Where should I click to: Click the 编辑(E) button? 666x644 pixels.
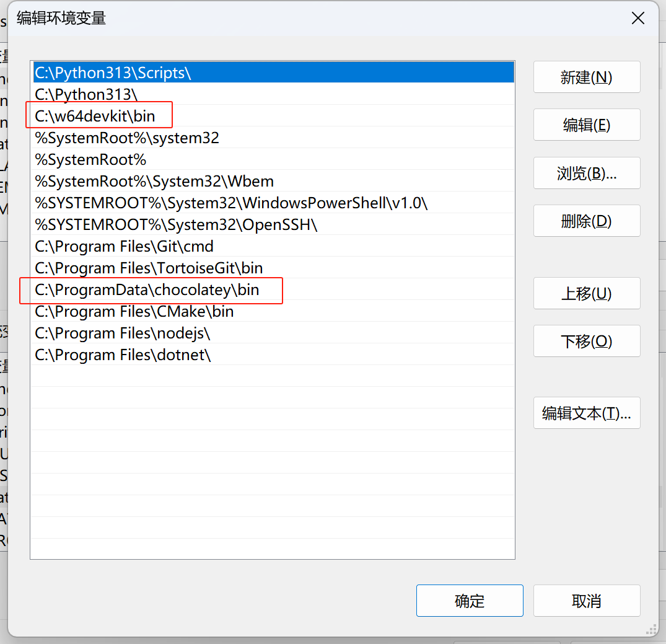585,125
